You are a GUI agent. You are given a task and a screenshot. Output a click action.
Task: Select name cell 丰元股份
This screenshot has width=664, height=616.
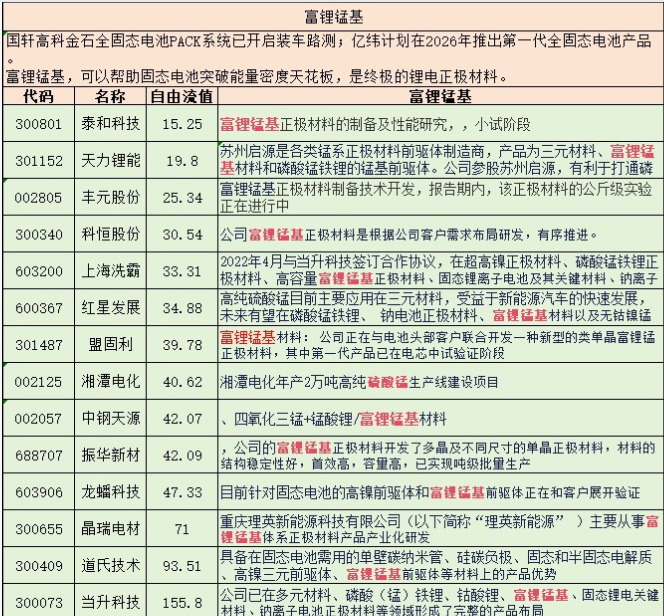pyautogui.click(x=110, y=197)
